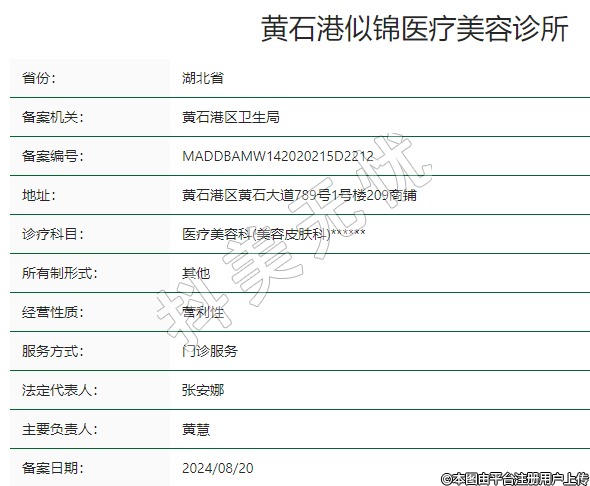Screen dimensions: 590x486
Task: Click the business nature value 营利性
Action: click(203, 312)
